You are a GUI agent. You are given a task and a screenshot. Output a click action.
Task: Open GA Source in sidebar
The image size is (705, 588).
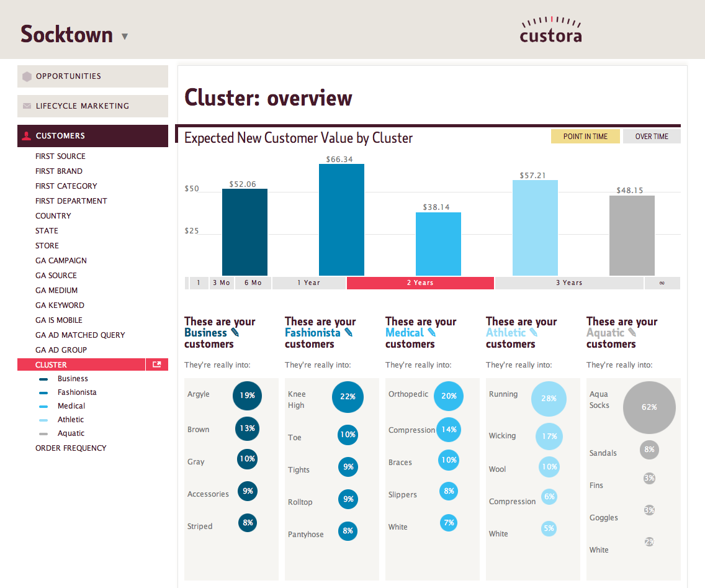click(x=56, y=275)
